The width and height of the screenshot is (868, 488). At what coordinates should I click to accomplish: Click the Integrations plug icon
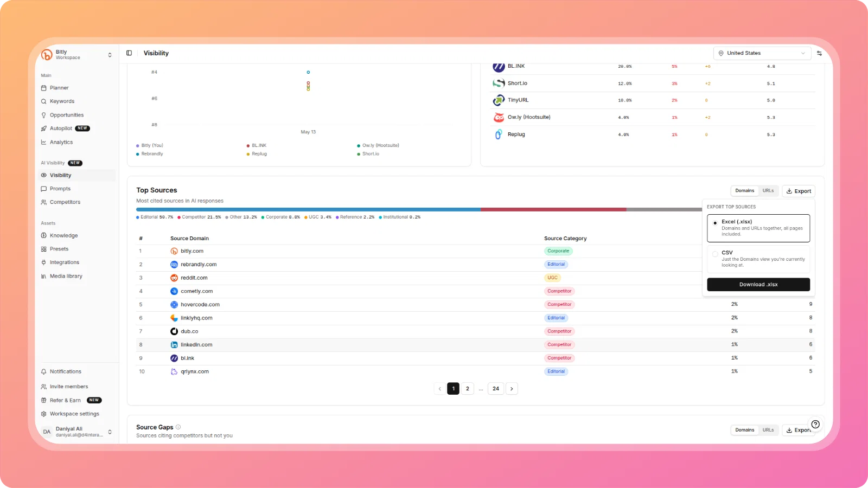[44, 262]
